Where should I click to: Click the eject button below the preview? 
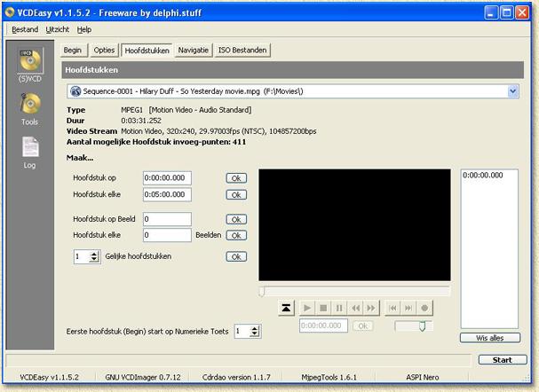point(287,308)
